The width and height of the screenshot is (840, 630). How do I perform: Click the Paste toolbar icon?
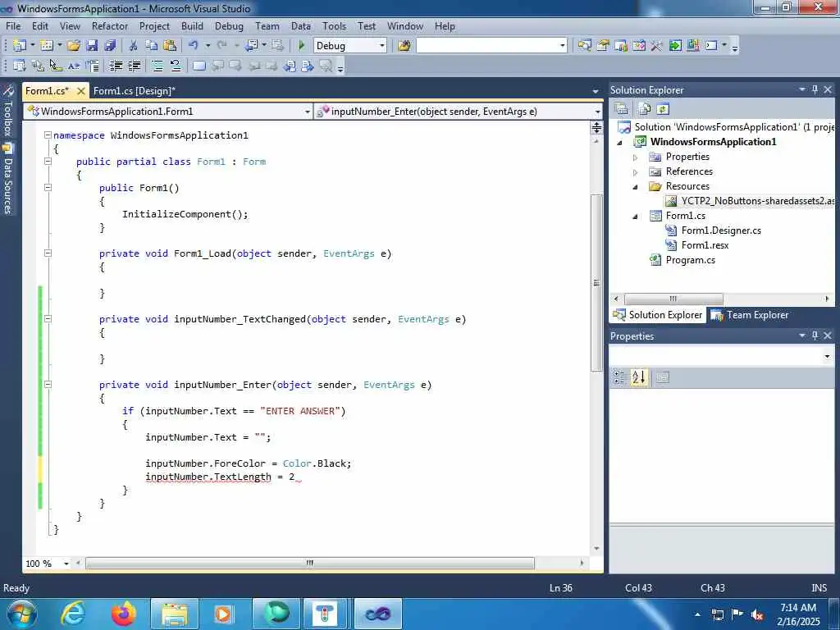[170, 46]
